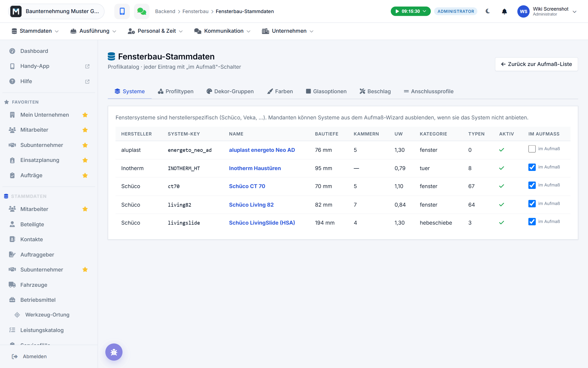Click Zurück zur Aufmaß-Liste button
Image resolution: width=588 pixels, height=368 pixels.
tap(536, 64)
